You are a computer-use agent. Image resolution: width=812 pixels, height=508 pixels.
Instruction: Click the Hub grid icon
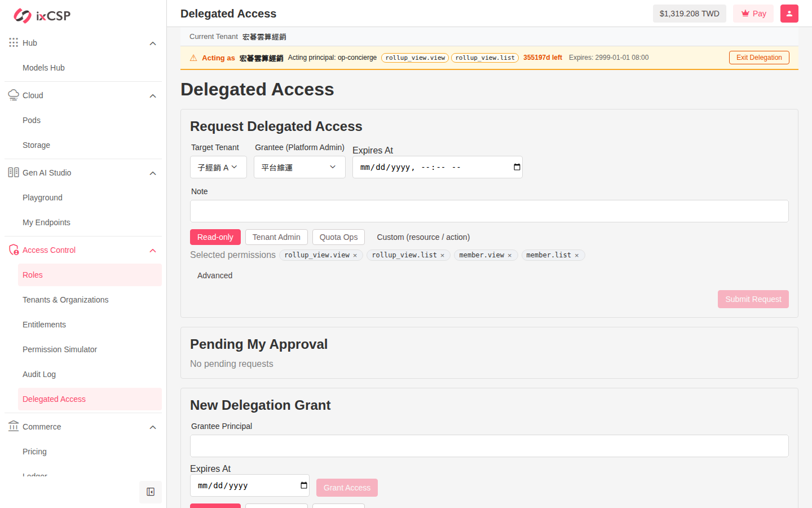click(x=14, y=43)
